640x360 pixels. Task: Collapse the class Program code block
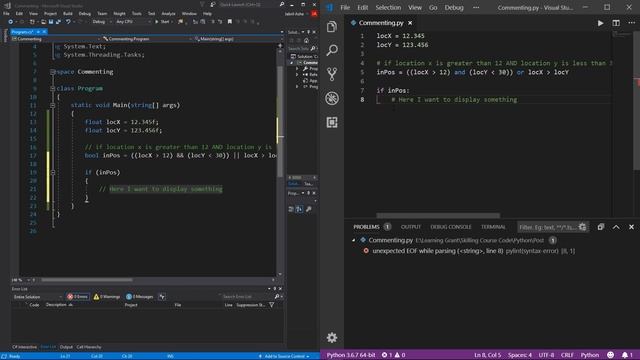[x=53, y=88]
